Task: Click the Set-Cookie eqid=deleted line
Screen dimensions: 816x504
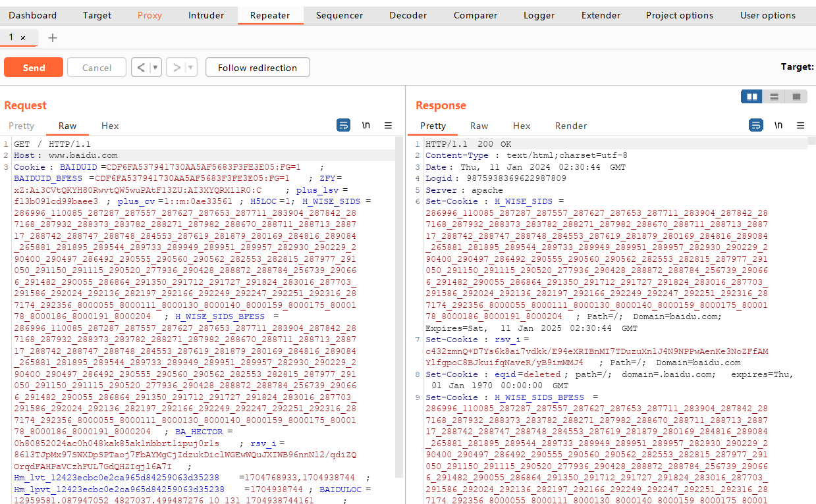Action: tap(610, 380)
